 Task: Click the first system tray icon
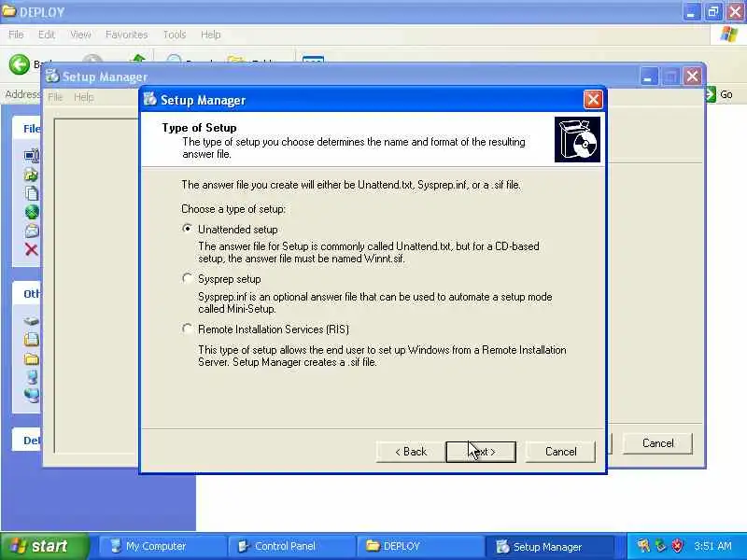(x=643, y=546)
